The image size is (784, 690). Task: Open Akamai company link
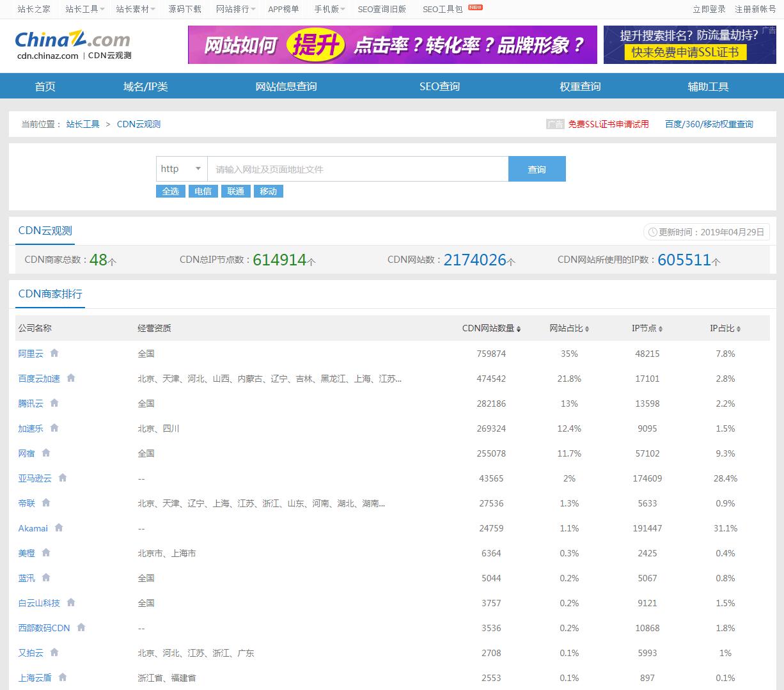33,528
